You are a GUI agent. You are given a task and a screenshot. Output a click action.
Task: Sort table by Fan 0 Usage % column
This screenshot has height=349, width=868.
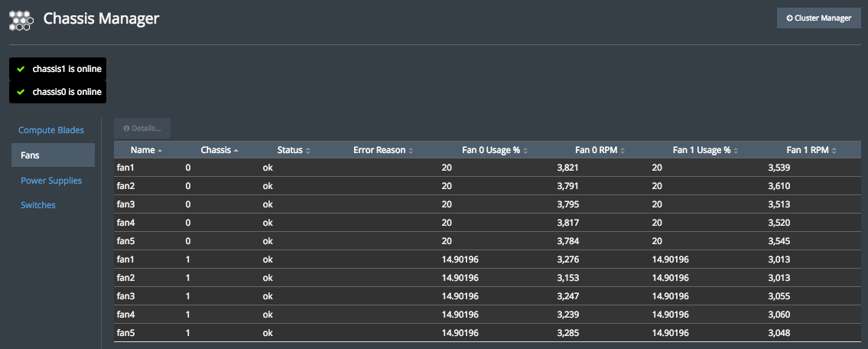pos(490,150)
